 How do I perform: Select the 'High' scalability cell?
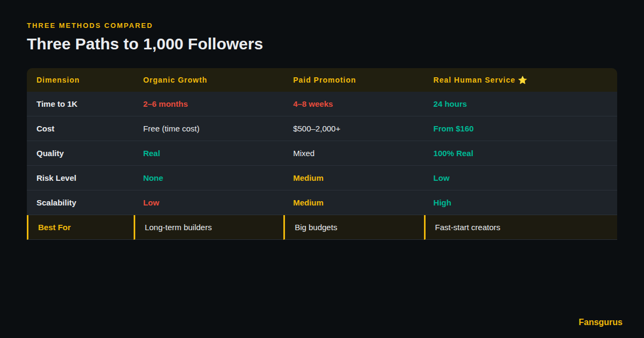point(442,203)
